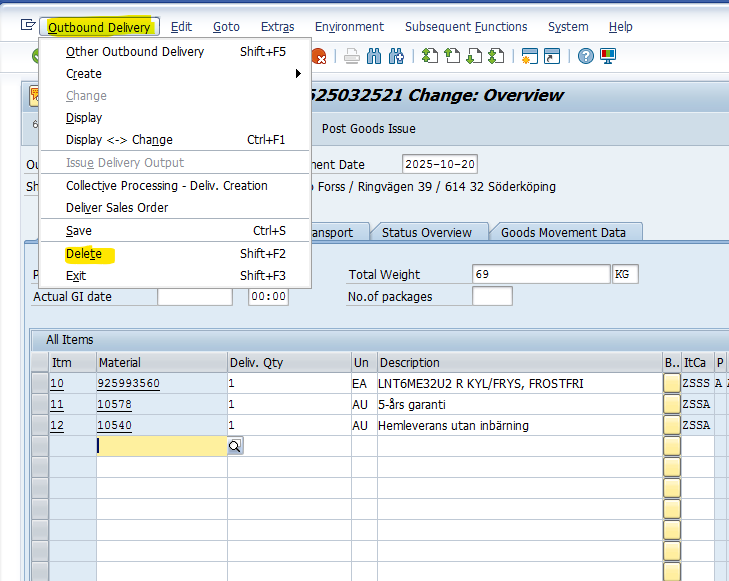
Task: Choose Exit from the menu
Action: 176,276
